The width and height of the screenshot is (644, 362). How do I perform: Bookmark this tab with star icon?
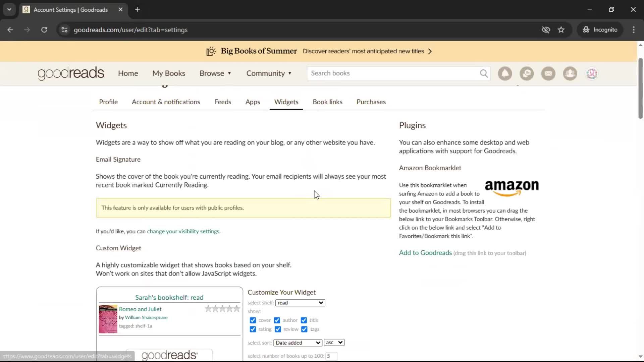(x=561, y=30)
